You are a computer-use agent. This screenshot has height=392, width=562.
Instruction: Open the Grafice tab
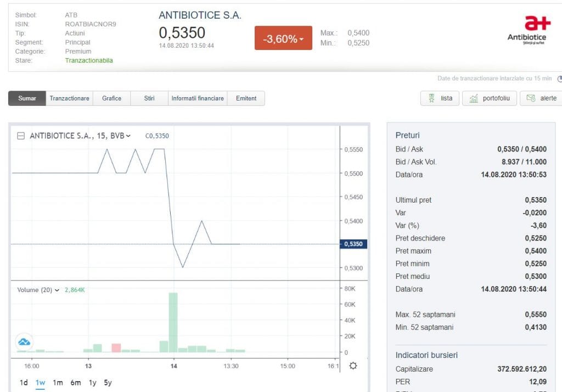[x=111, y=98]
